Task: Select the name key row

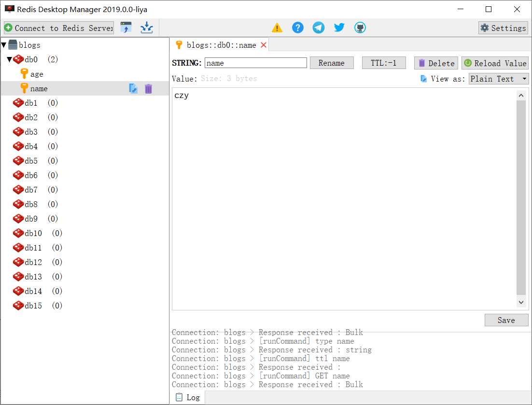Action: tap(85, 88)
